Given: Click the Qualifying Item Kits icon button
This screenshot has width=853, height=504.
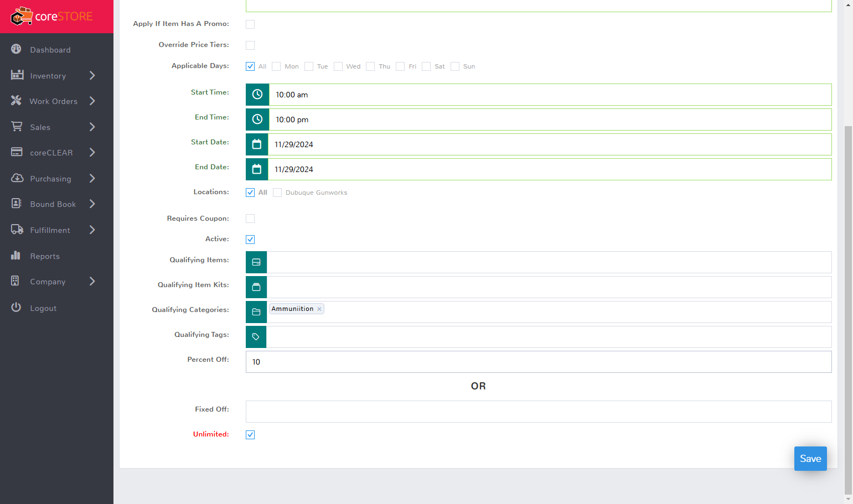Looking at the screenshot, I should coord(256,287).
